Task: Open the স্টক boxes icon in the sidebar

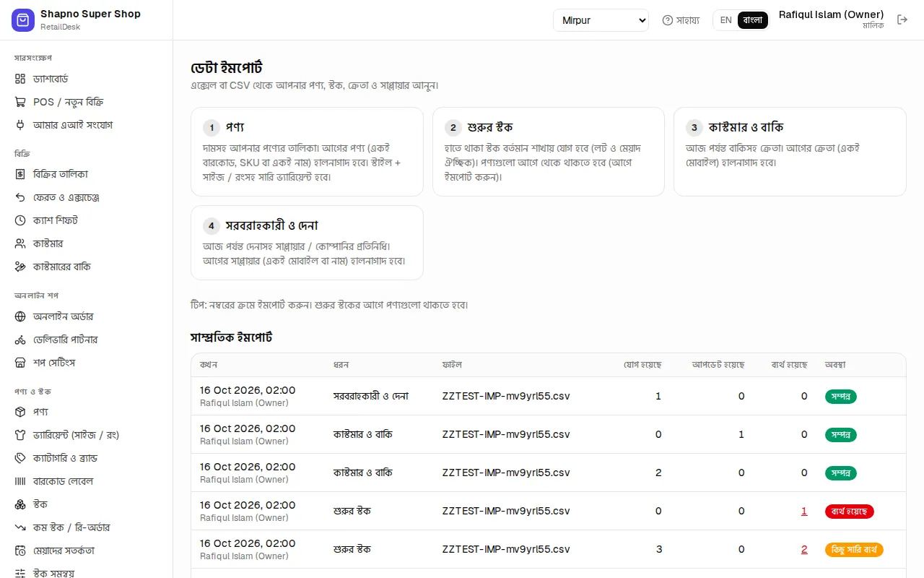Action: (x=20, y=504)
